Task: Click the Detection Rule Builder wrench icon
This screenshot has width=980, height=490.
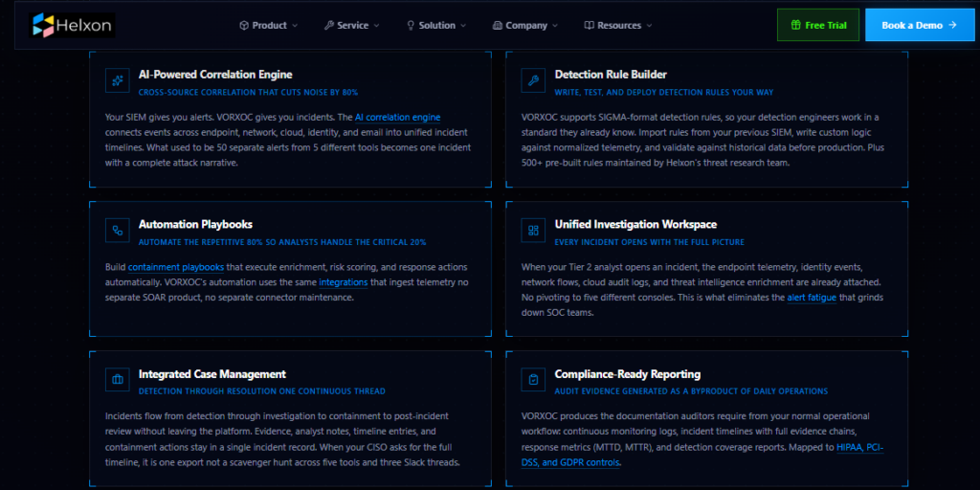Action: (533, 80)
